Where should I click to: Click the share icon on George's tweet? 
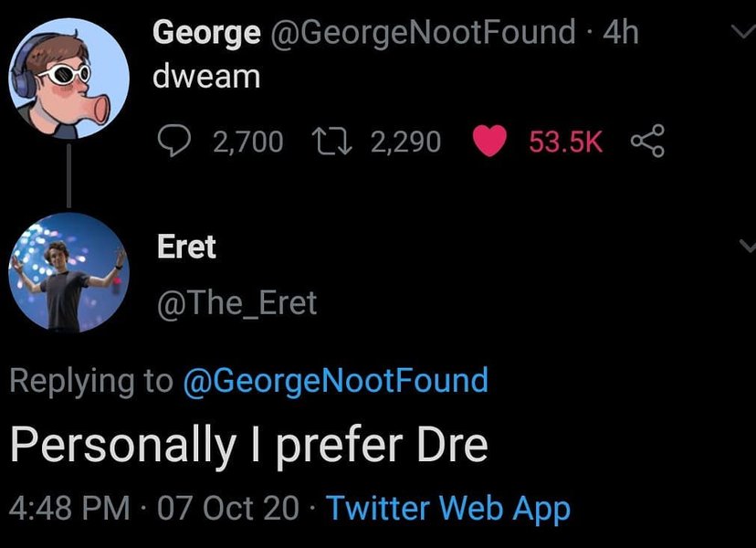pos(648,141)
